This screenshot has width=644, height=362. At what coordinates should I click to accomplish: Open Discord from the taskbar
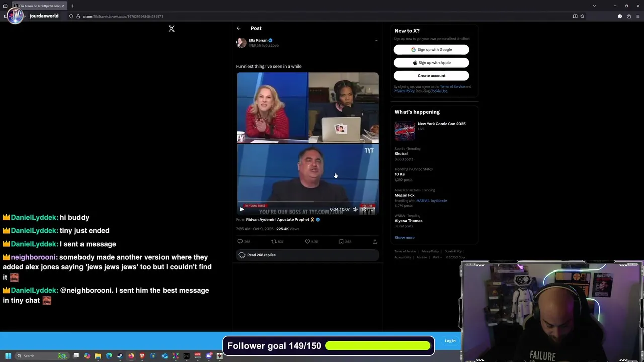point(209,356)
